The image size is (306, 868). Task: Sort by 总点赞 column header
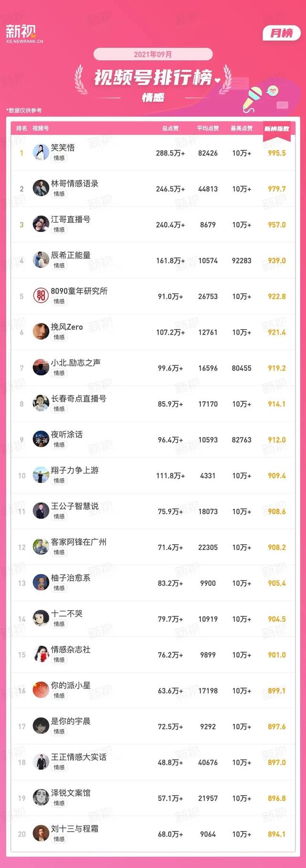coord(170,128)
